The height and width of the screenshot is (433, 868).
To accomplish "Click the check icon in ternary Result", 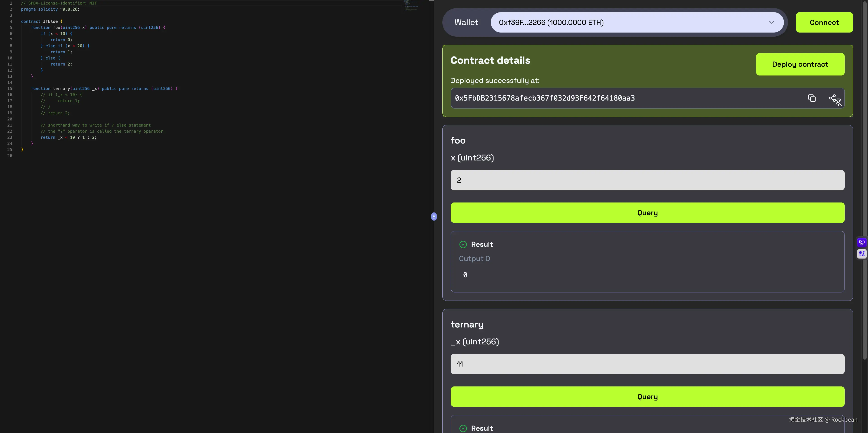I will [x=463, y=428].
